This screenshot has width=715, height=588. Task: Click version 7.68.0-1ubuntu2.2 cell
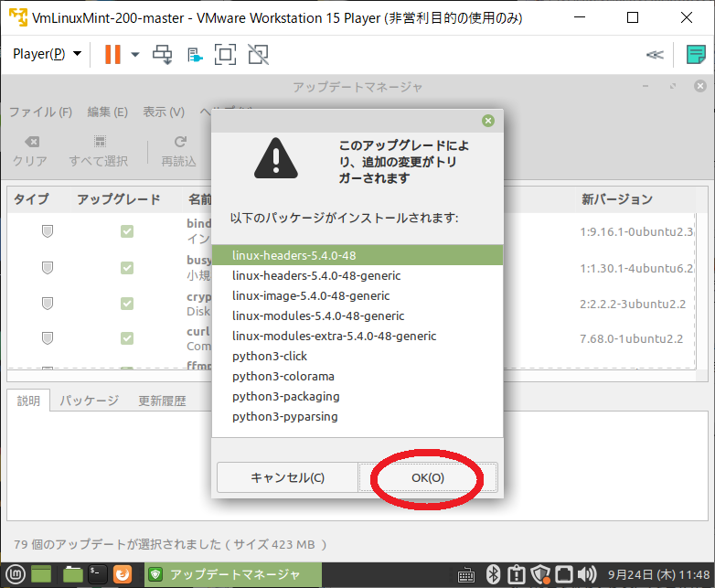pyautogui.click(x=632, y=338)
